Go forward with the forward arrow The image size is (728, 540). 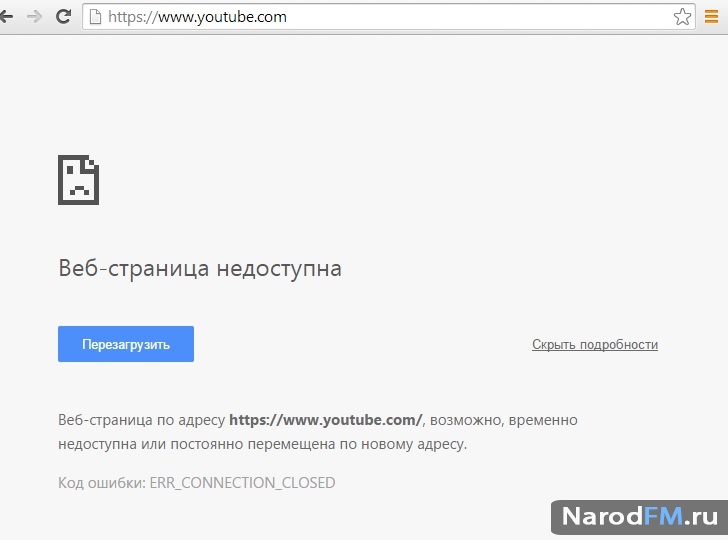coord(34,17)
